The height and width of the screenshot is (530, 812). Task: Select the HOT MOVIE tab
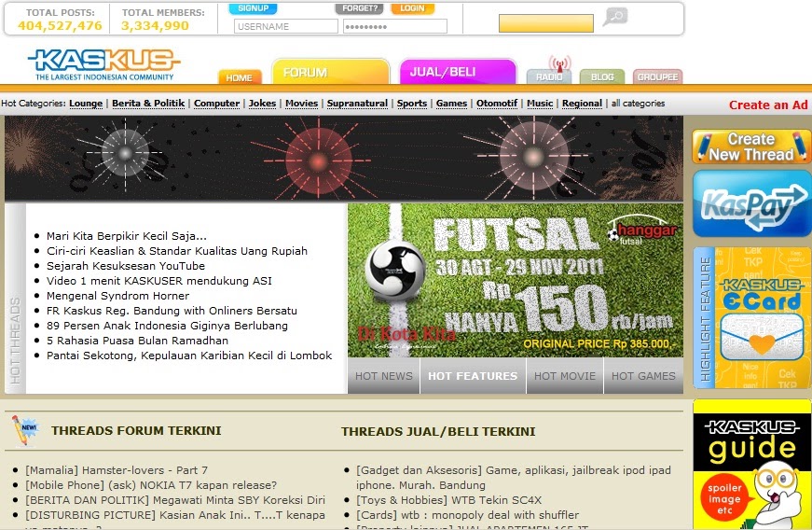pyautogui.click(x=565, y=376)
